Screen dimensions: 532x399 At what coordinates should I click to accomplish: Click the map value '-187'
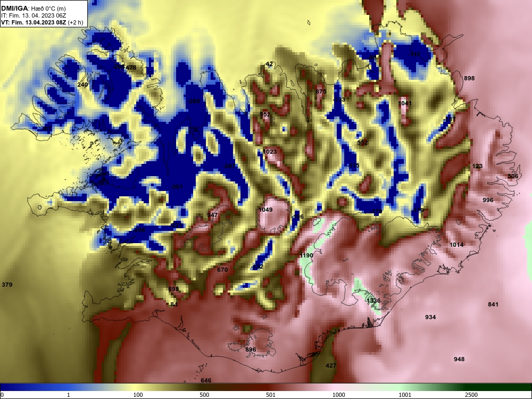pyautogui.click(x=450, y=119)
